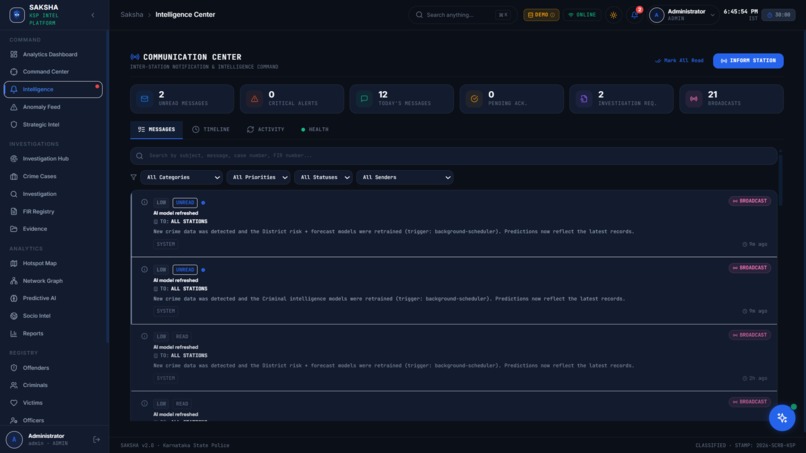This screenshot has height=453, width=806.
Task: Click Inform Station button
Action: (x=748, y=61)
